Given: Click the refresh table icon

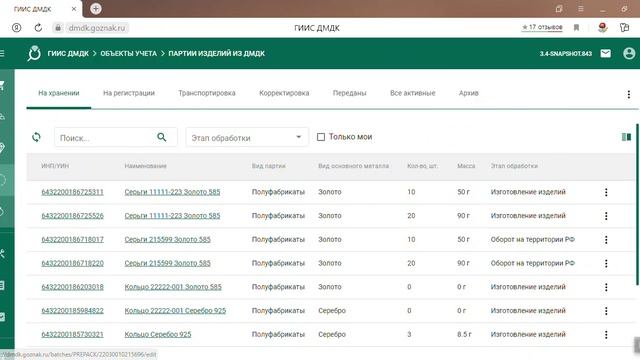Looking at the screenshot, I should [36, 137].
